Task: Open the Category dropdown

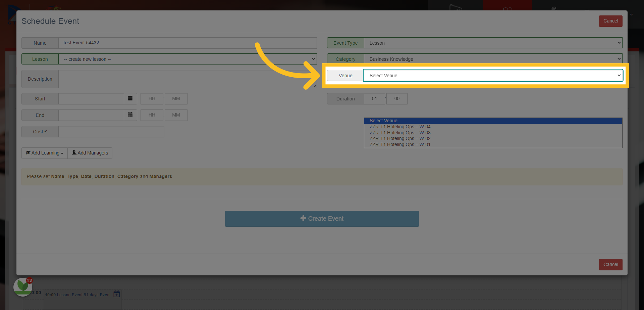Action: 493,59
